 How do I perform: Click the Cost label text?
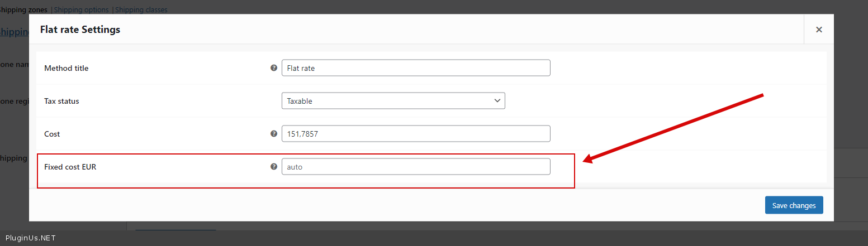coord(52,134)
